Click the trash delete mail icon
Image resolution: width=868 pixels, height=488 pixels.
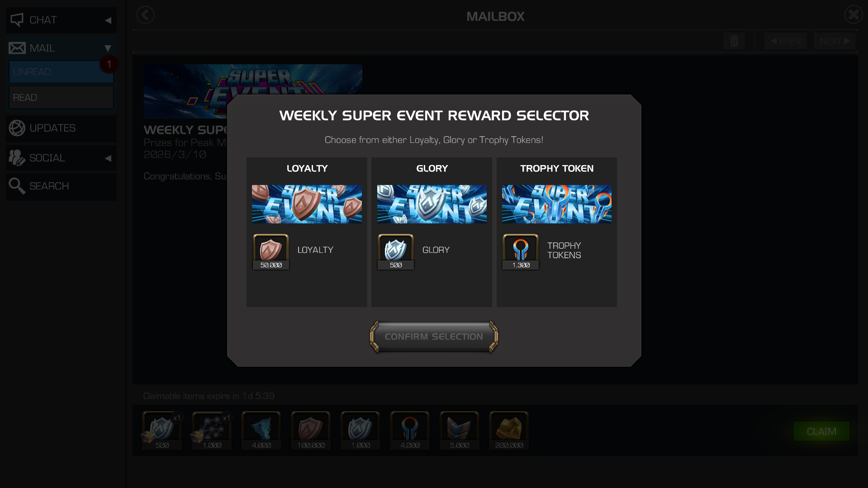tap(734, 41)
